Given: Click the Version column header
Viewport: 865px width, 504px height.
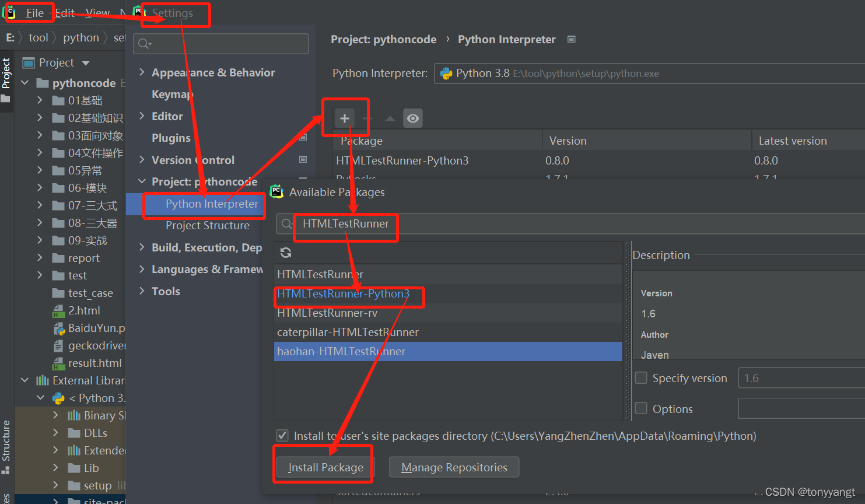Looking at the screenshot, I should (x=647, y=141).
